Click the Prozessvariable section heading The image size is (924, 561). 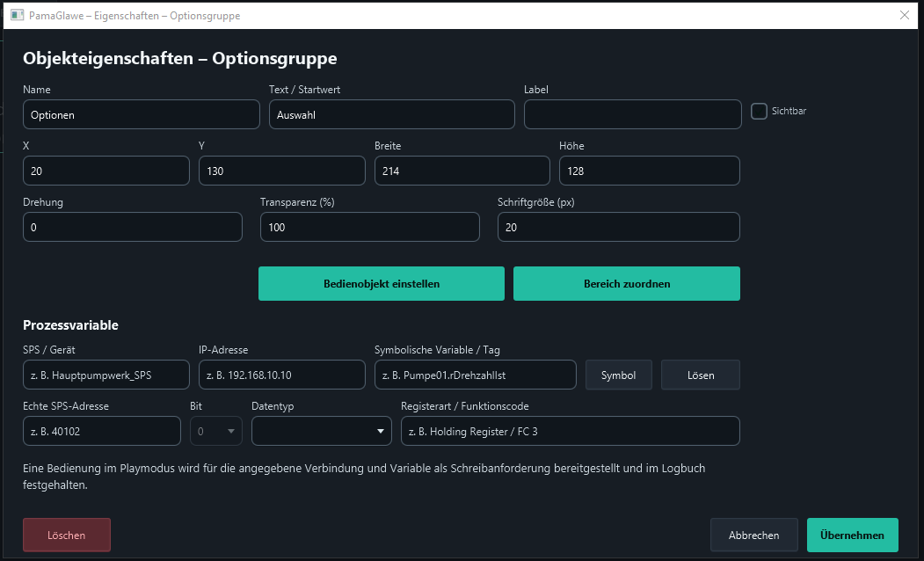tap(70, 325)
